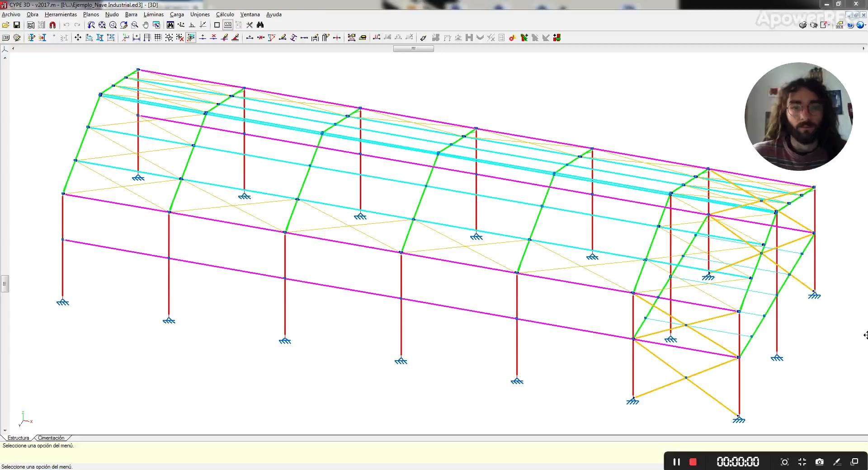This screenshot has width=868, height=470.
Task: Click the open file folder icon
Action: pos(6,25)
